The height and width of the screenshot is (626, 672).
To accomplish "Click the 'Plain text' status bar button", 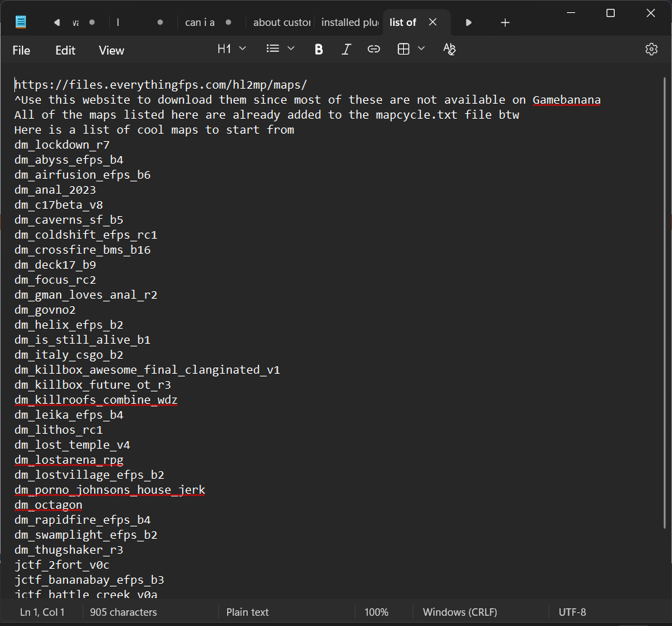I will (248, 612).
